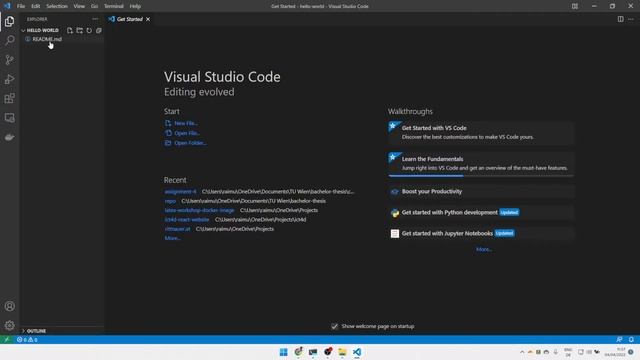The width and height of the screenshot is (640, 360).
Task: Open the Terminal menu
Action: pos(113,6)
